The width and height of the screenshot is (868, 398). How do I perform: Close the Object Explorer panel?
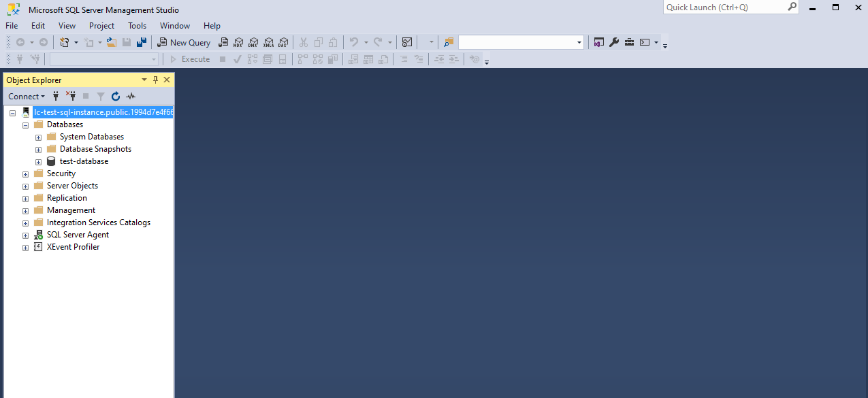(167, 80)
